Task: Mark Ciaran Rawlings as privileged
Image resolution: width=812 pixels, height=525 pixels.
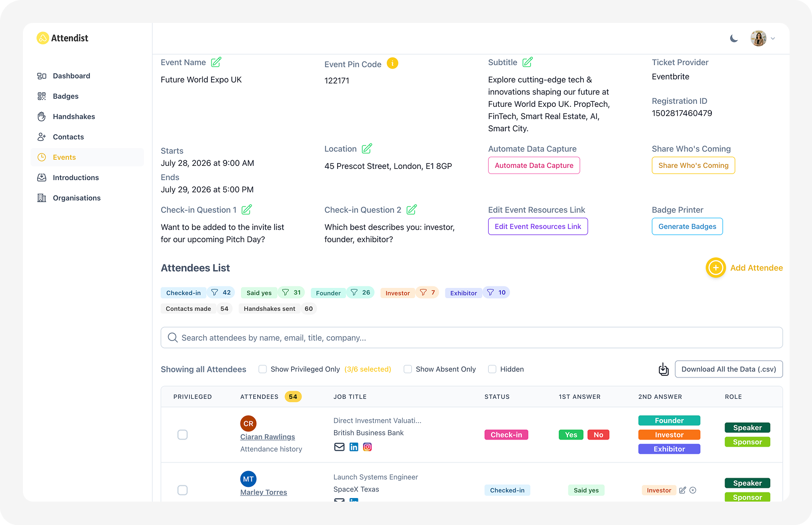Action: pos(183,434)
